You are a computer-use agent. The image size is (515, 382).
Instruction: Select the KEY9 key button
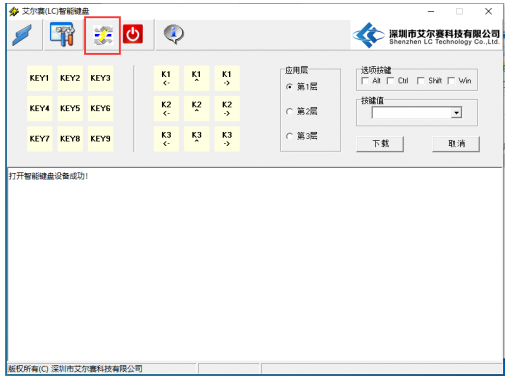(x=100, y=139)
